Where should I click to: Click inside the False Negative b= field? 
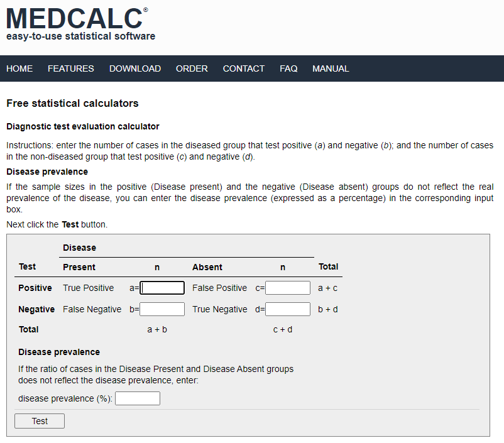pyautogui.click(x=162, y=309)
